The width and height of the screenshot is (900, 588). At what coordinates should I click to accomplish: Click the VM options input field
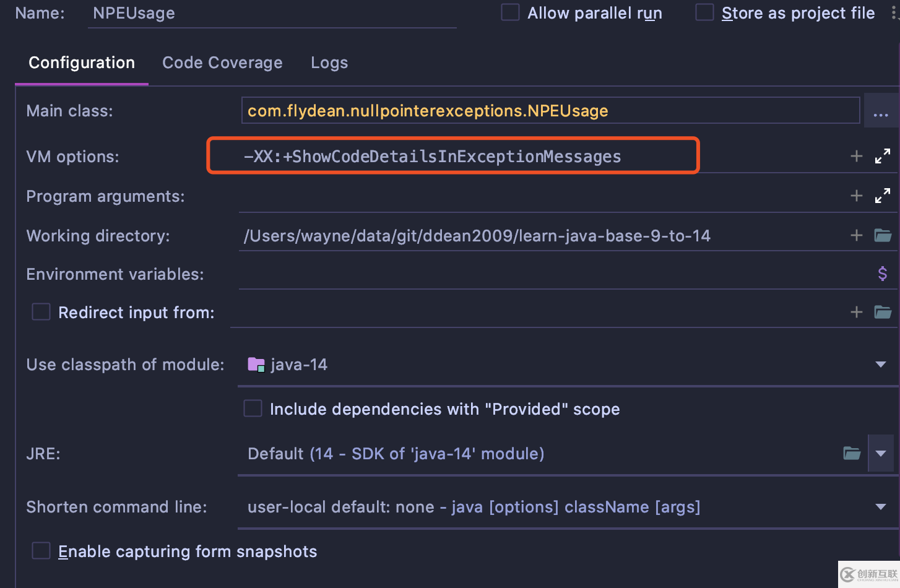click(542, 156)
